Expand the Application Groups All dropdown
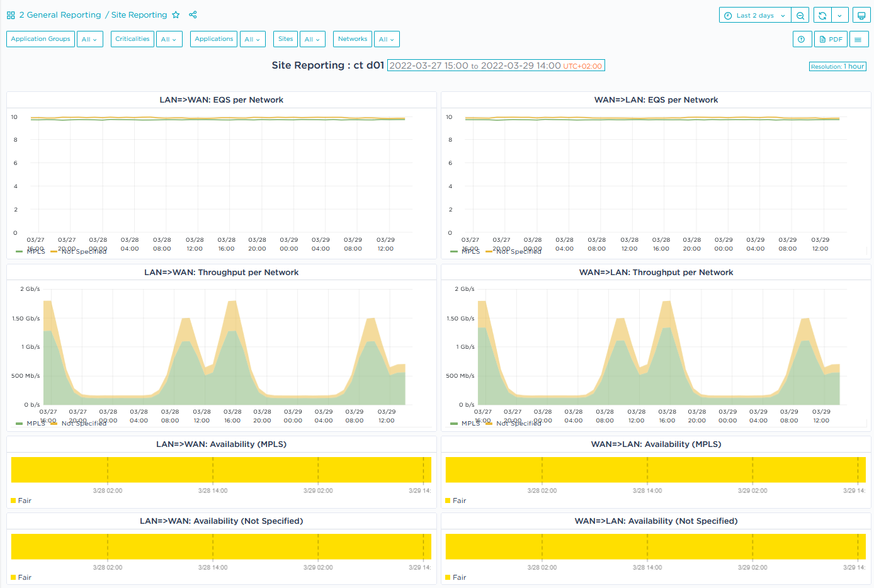The width and height of the screenshot is (874, 588). click(89, 40)
